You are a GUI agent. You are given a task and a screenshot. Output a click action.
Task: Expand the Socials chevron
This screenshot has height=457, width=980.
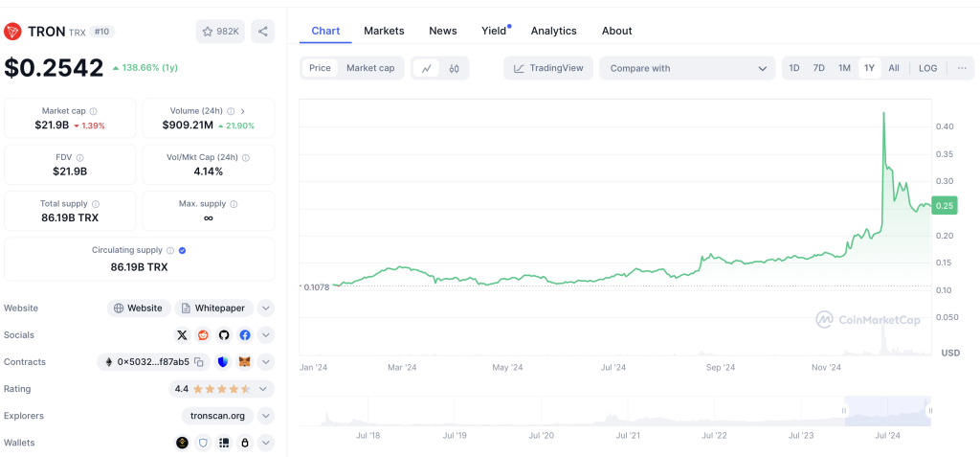266,335
